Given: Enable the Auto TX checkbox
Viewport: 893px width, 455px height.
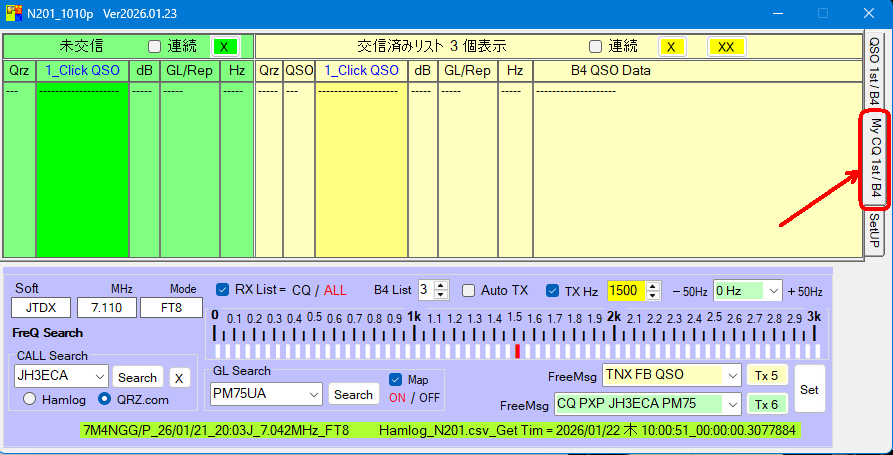Looking at the screenshot, I should coord(469,291).
